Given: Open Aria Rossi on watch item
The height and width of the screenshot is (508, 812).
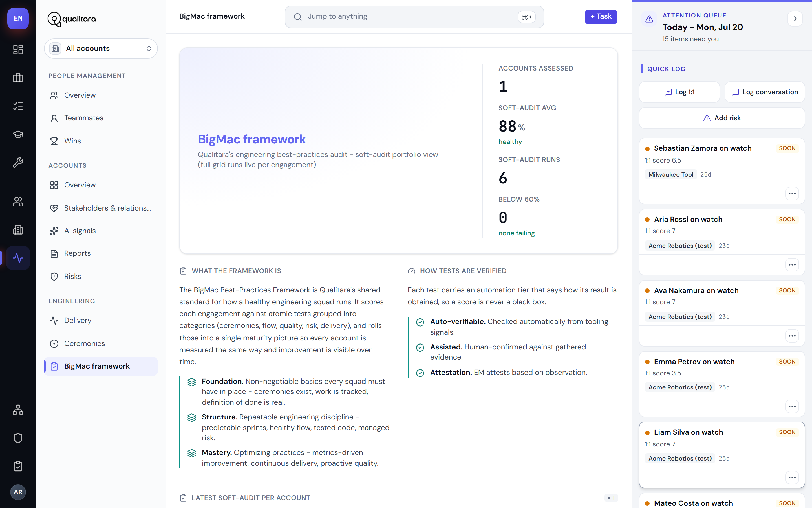Looking at the screenshot, I should 688,219.
